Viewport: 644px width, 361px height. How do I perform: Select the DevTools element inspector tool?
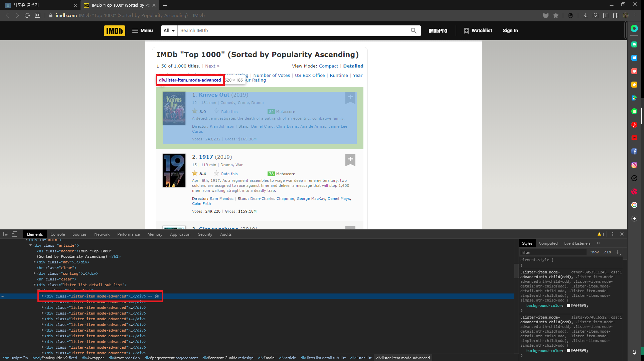pos(5,234)
